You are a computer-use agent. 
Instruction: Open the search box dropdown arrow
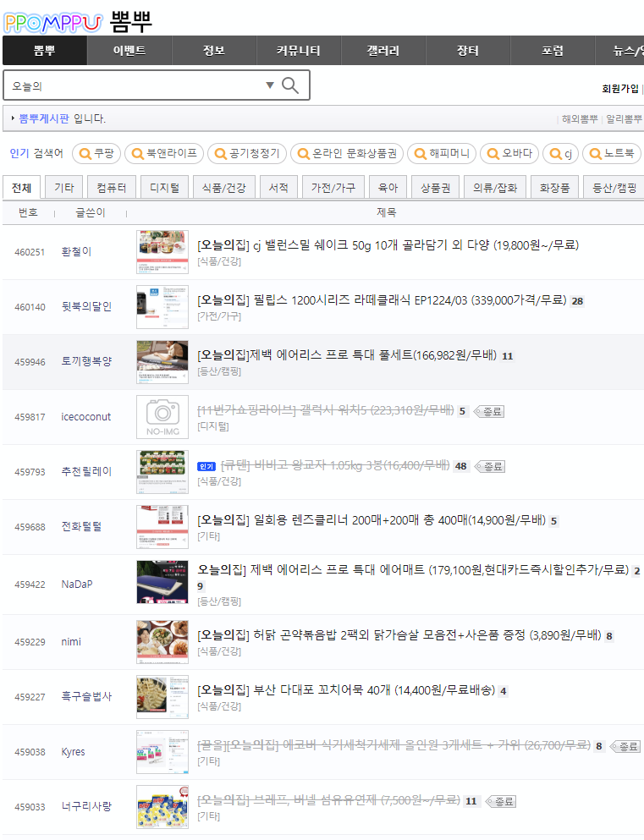pyautogui.click(x=270, y=85)
